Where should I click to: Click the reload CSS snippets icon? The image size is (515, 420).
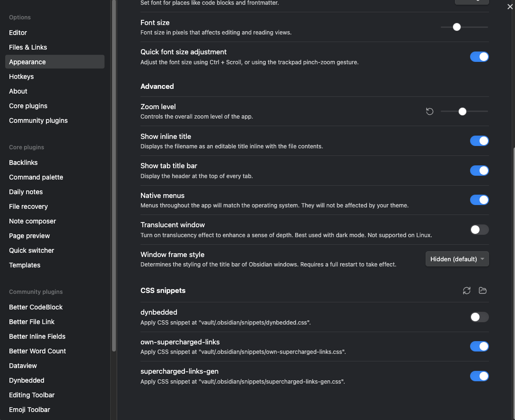pos(467,291)
